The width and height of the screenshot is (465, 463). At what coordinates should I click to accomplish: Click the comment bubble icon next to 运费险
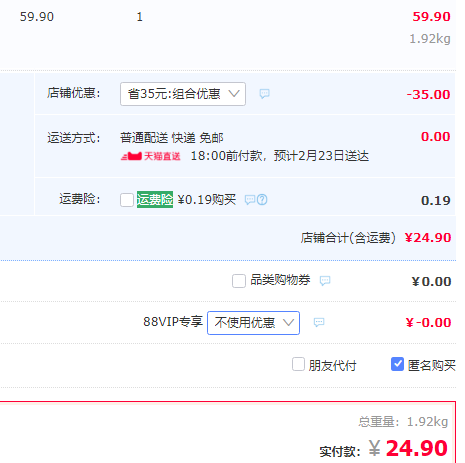click(x=250, y=200)
